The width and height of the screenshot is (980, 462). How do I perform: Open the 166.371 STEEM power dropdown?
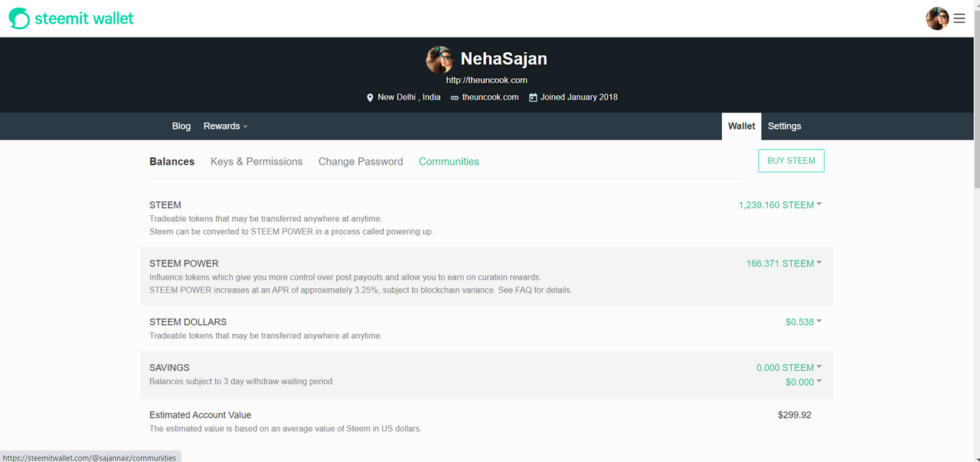click(x=784, y=264)
